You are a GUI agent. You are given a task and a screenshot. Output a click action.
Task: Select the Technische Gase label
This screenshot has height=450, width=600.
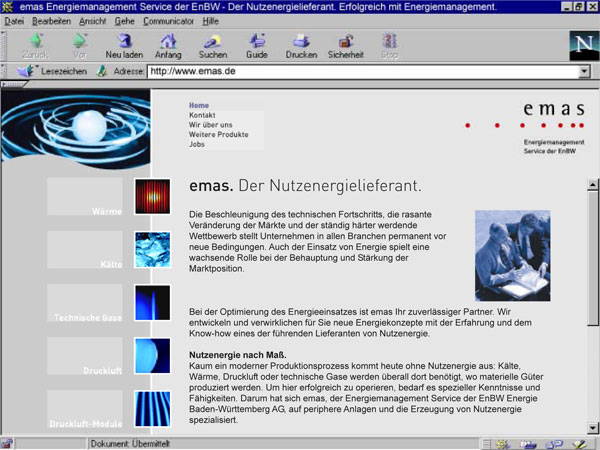click(x=88, y=318)
